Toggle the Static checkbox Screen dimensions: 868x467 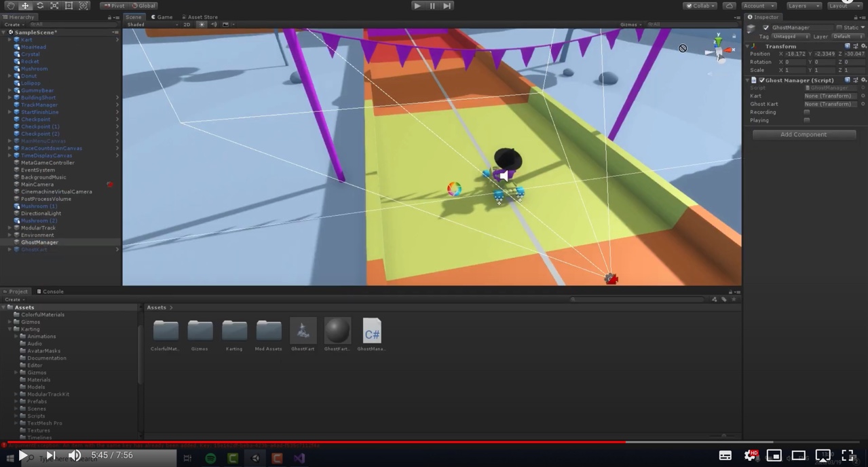tap(839, 28)
